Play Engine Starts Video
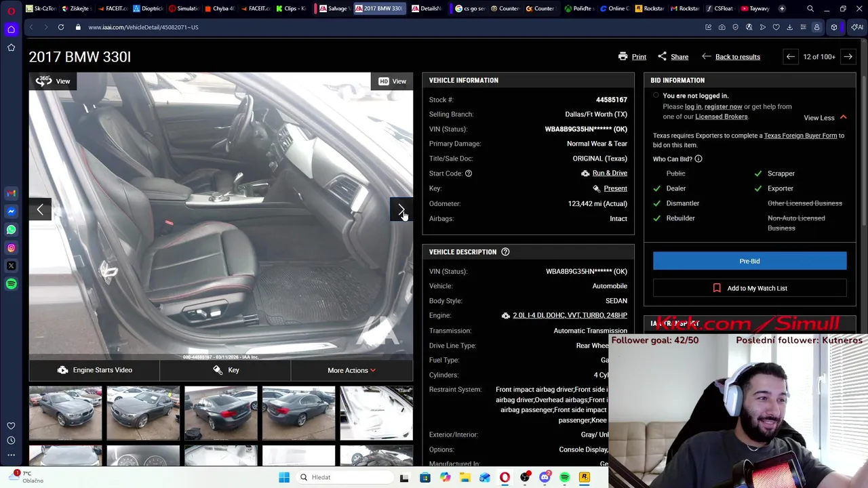This screenshot has height=488, width=868. 94,370
